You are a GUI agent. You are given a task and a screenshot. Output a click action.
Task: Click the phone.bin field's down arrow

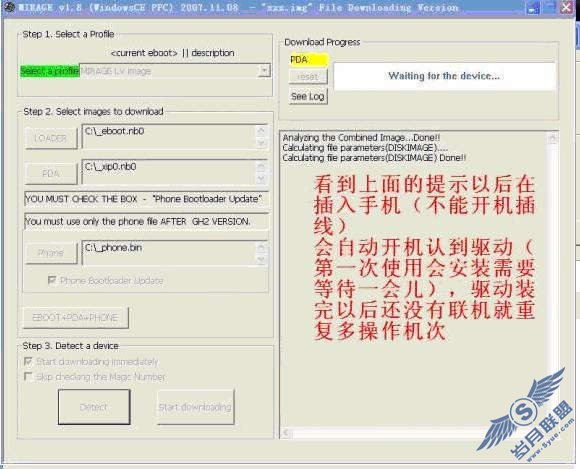tap(261, 259)
